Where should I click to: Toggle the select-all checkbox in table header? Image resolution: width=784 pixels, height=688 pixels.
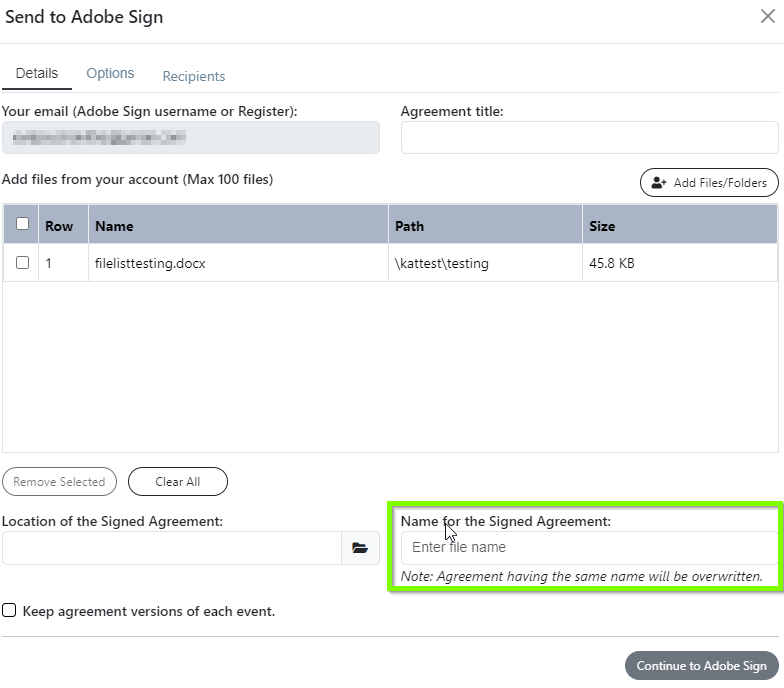[22, 223]
